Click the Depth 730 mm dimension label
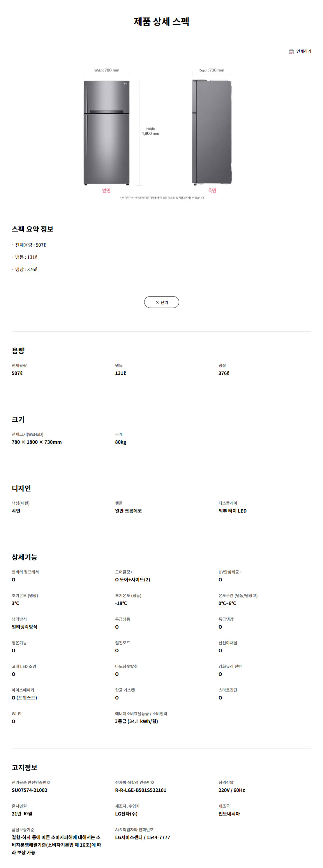 (212, 71)
